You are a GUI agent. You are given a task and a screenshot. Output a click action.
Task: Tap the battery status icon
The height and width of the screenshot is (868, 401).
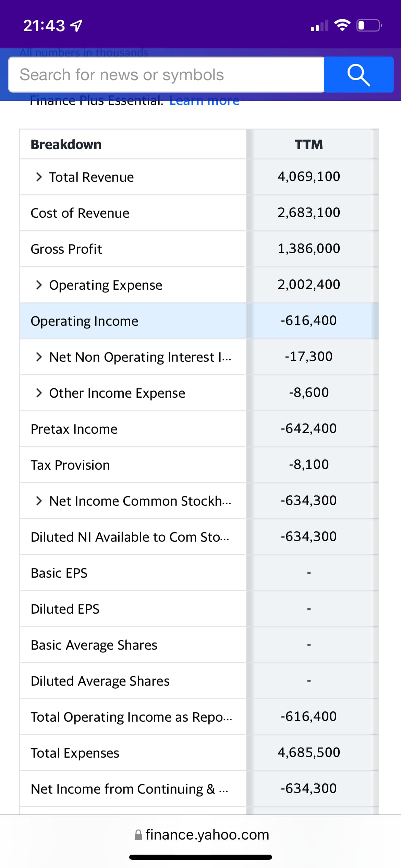pyautogui.click(x=369, y=25)
